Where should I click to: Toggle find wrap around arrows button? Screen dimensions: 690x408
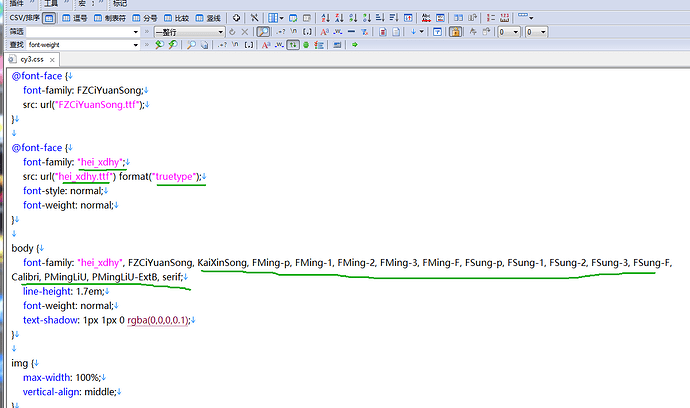[x=293, y=45]
